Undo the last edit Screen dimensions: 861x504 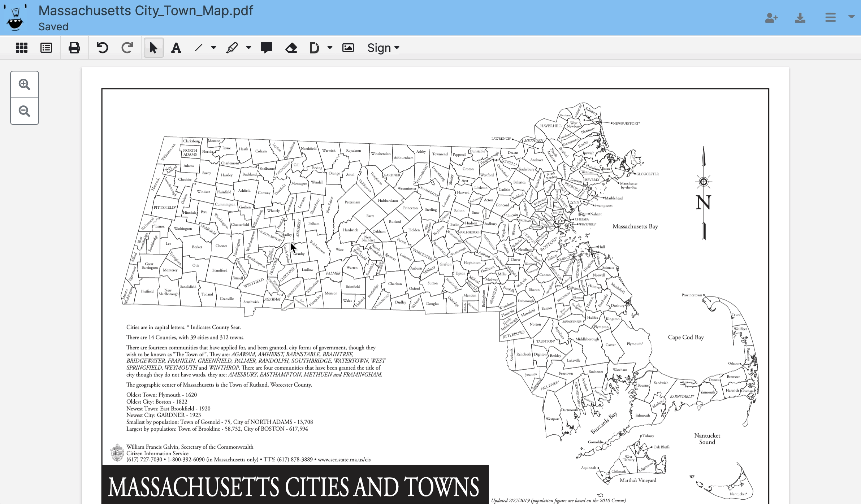(103, 48)
